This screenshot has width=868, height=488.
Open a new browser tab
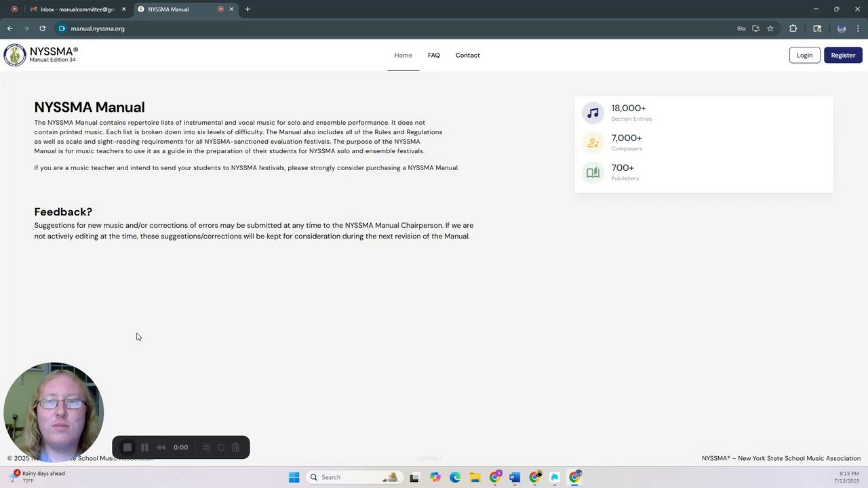[x=248, y=9]
